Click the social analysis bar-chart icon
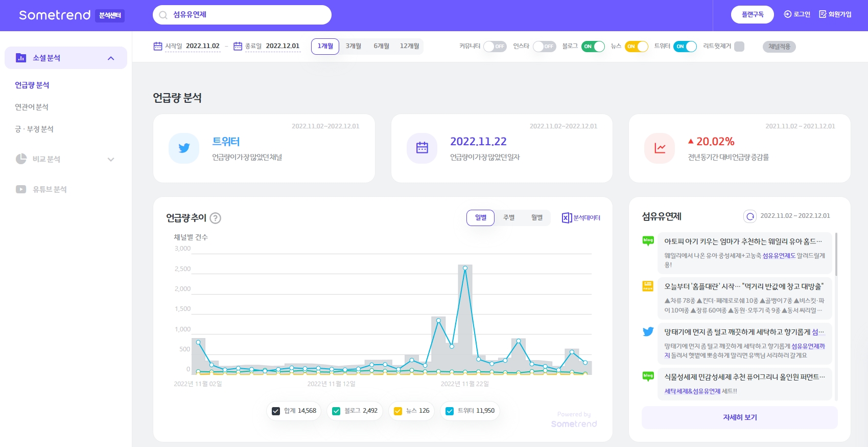Image resolution: width=868 pixels, height=447 pixels. [x=21, y=58]
